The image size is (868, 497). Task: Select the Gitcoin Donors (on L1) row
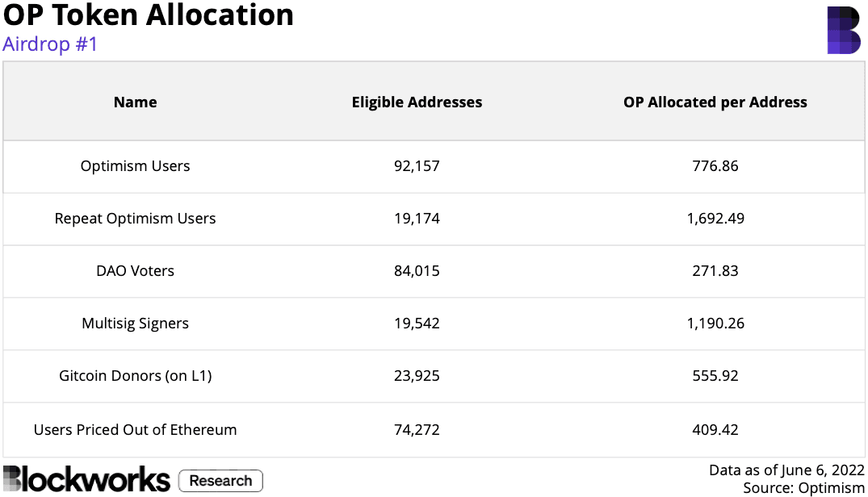[135, 376]
